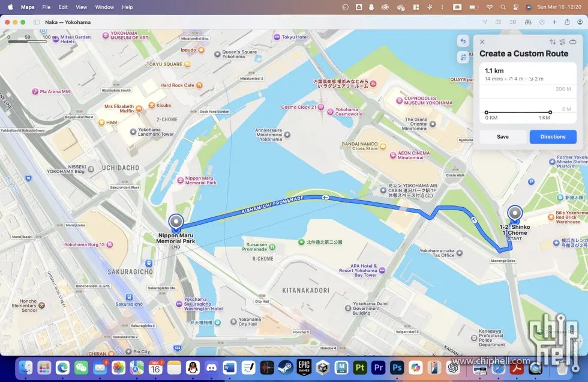This screenshot has width=588, height=382.
Task: Launch Microsoft Edge from the Dock
Action: click(x=62, y=368)
